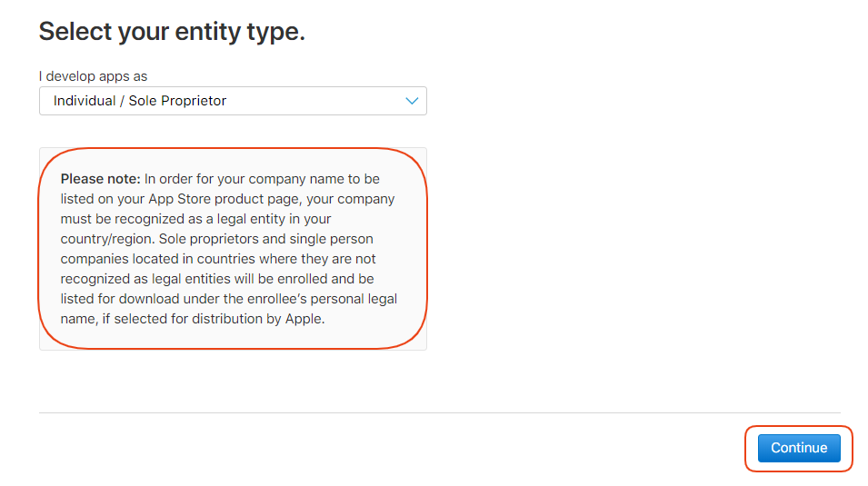Viewport: 868px width, 486px height.
Task: Open the entity type dropdown
Action: [233, 101]
